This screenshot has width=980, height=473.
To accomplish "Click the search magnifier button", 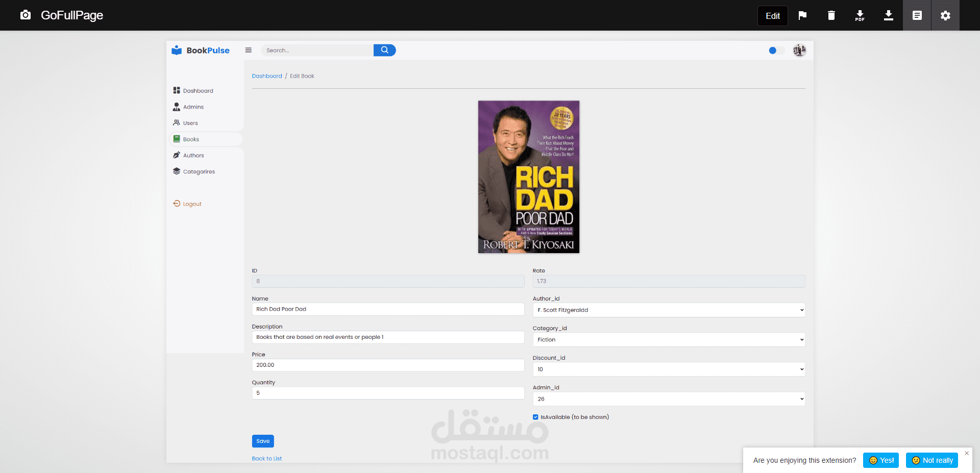I will [x=385, y=50].
